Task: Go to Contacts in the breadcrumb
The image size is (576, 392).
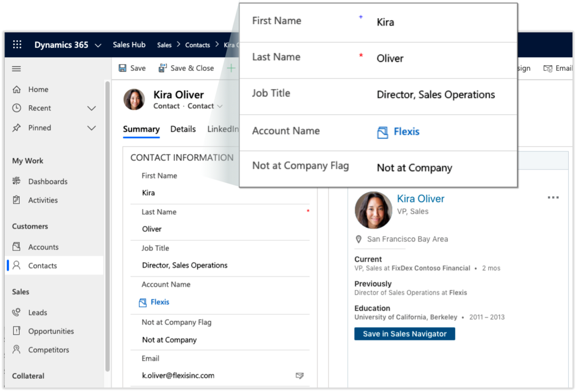Action: click(x=197, y=45)
